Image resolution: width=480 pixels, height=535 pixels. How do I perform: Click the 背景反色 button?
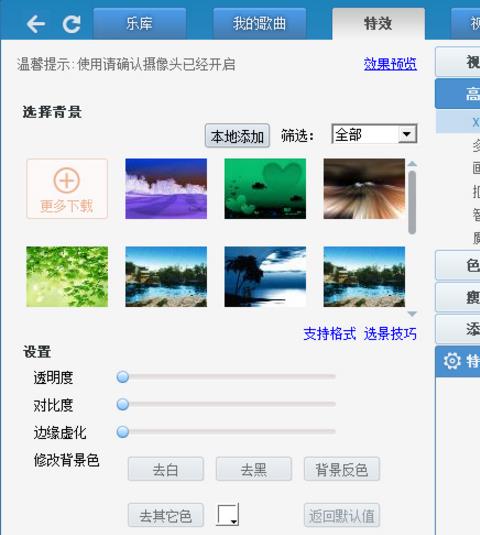pos(342,469)
